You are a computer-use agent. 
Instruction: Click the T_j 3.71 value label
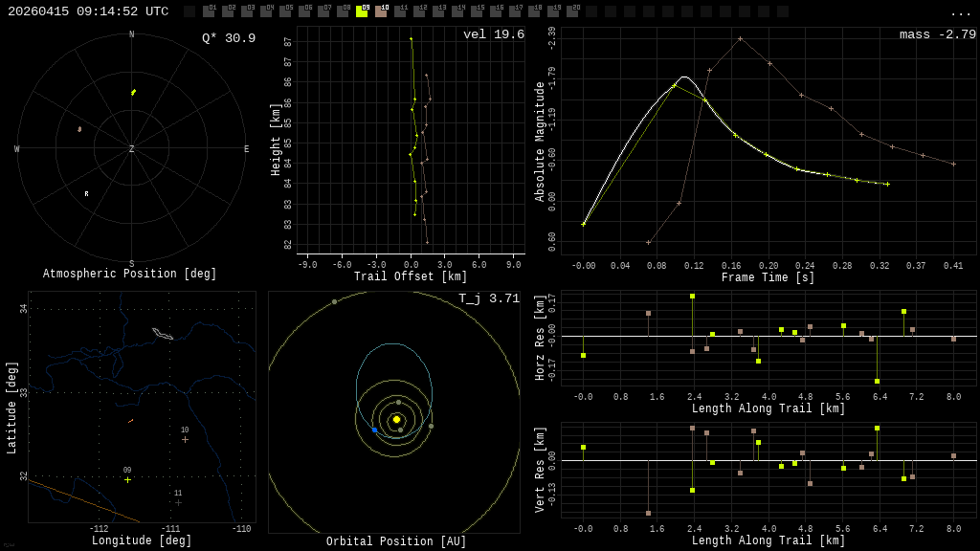[x=488, y=298]
